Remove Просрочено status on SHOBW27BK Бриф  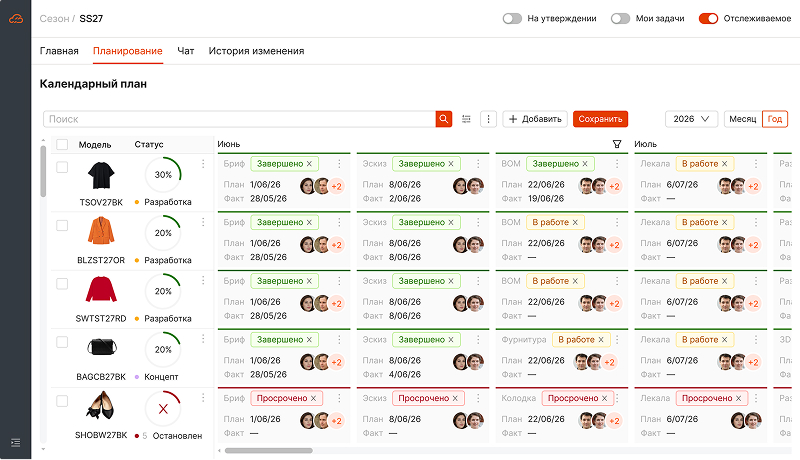(313, 398)
